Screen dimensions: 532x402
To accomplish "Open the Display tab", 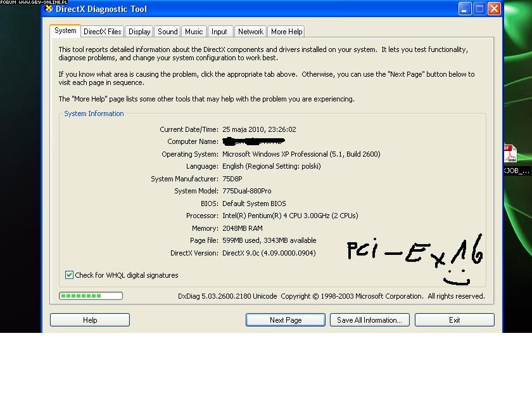I will 139,32.
